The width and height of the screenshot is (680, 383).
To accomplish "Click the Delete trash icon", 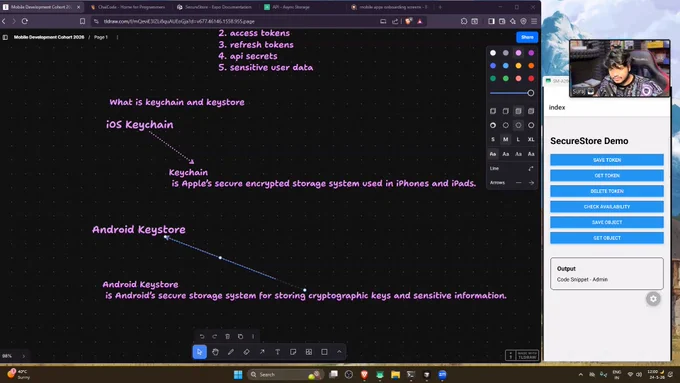I will click(x=228, y=336).
